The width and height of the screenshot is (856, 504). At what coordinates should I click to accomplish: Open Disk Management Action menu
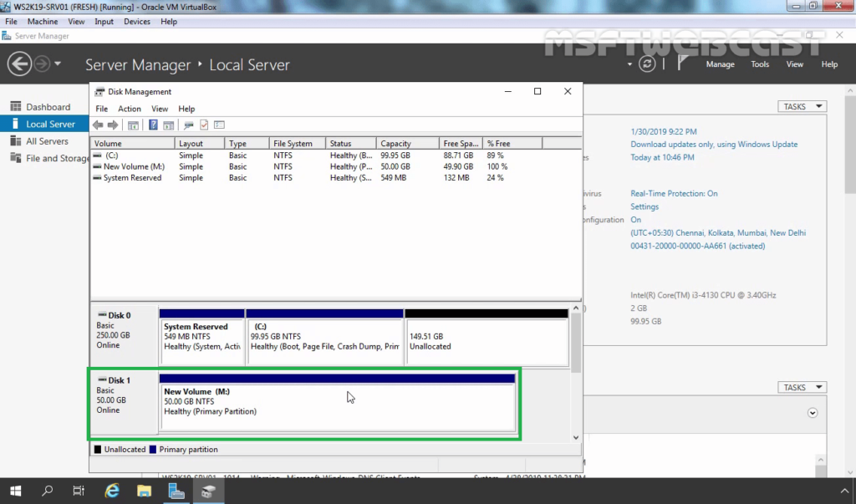(x=130, y=109)
